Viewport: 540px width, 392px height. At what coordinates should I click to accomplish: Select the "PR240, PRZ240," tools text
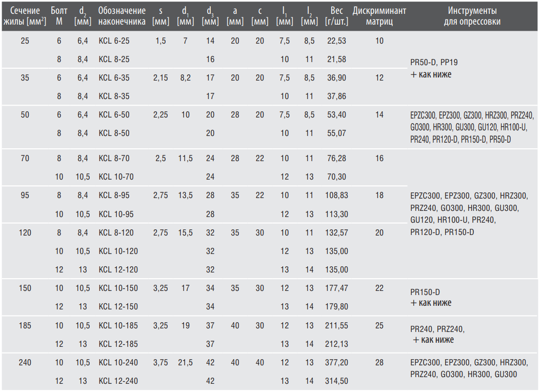[x=437, y=329]
